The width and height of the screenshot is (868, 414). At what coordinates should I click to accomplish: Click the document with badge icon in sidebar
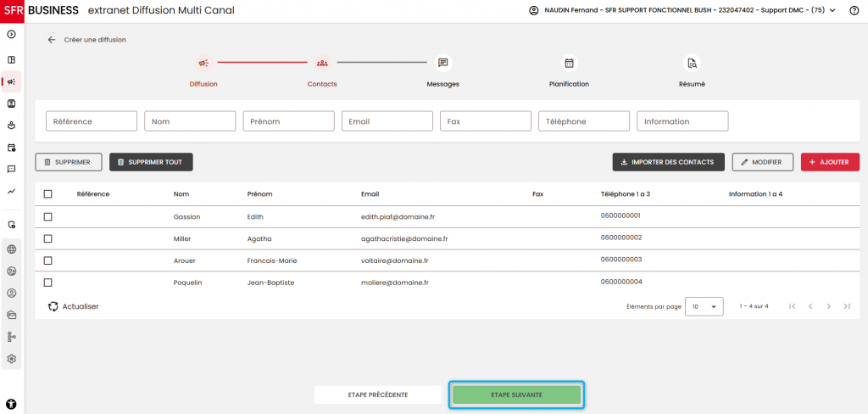(11, 225)
